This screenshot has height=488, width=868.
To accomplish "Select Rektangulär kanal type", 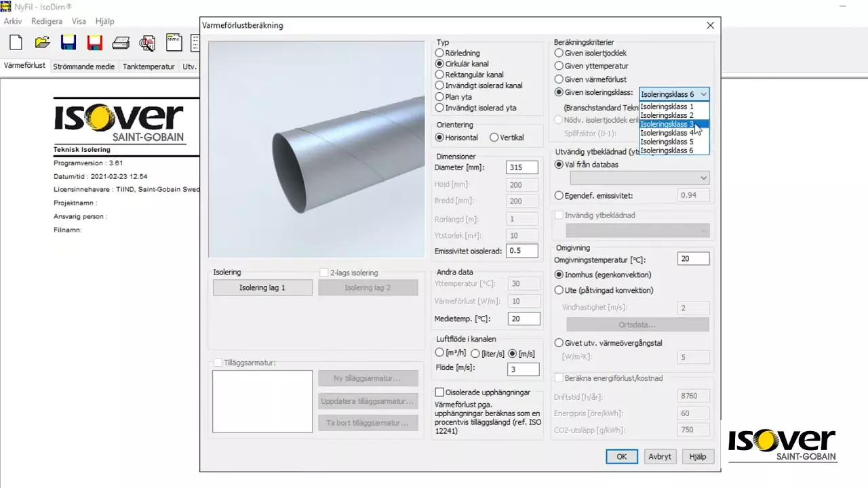I will [469, 75].
